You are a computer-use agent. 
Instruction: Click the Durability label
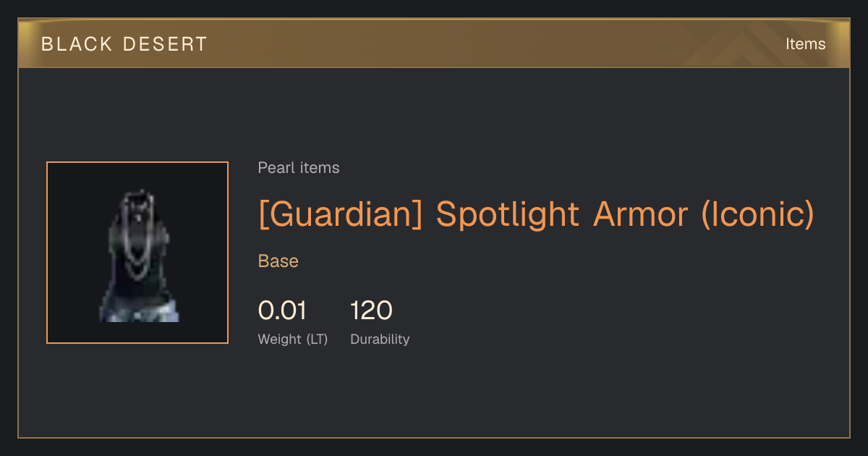[x=380, y=339]
